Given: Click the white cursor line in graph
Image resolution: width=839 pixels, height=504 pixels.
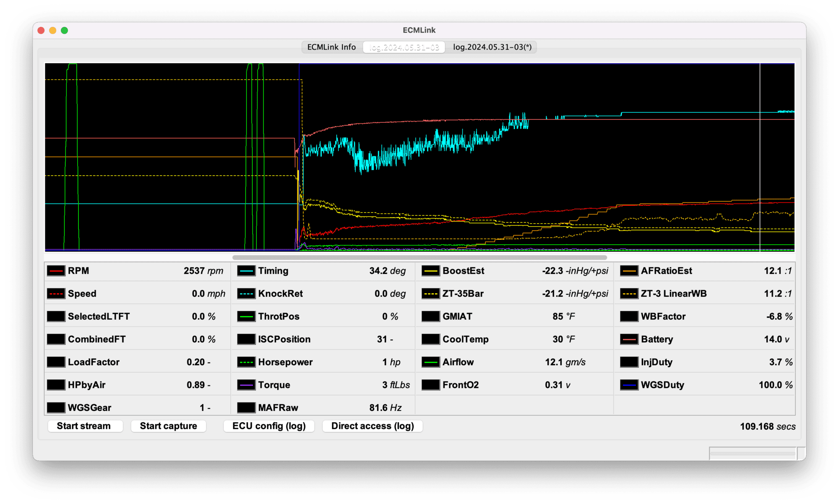Looking at the screenshot, I should pyautogui.click(x=760, y=157).
